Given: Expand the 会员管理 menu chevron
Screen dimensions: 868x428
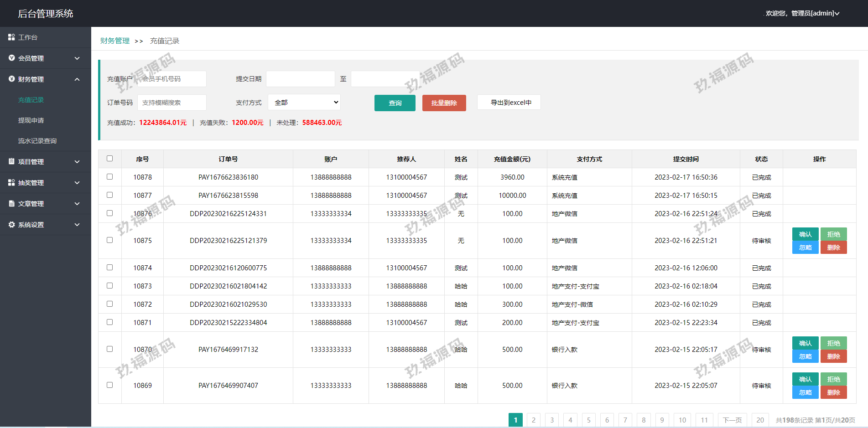Looking at the screenshot, I should [77, 58].
